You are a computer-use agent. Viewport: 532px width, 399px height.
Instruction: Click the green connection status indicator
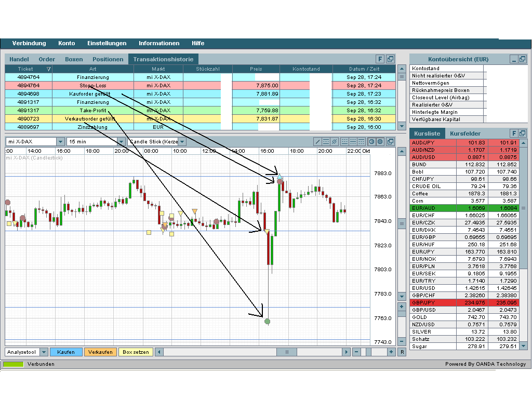pos(14,364)
